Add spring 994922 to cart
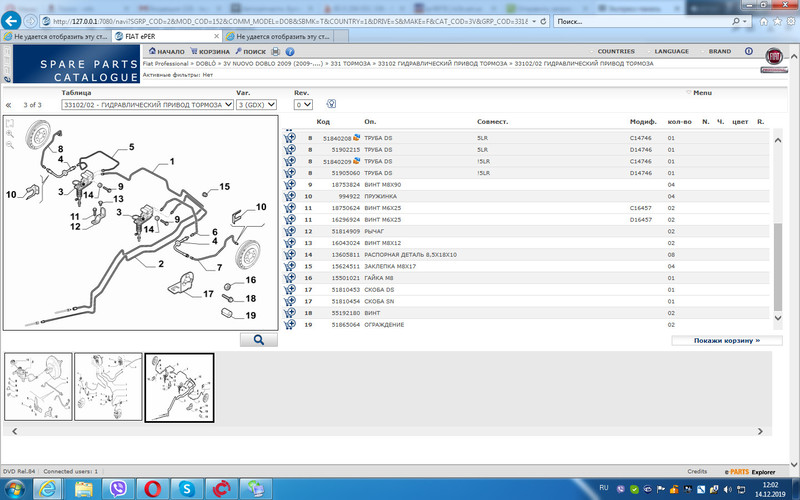 [x=290, y=196]
